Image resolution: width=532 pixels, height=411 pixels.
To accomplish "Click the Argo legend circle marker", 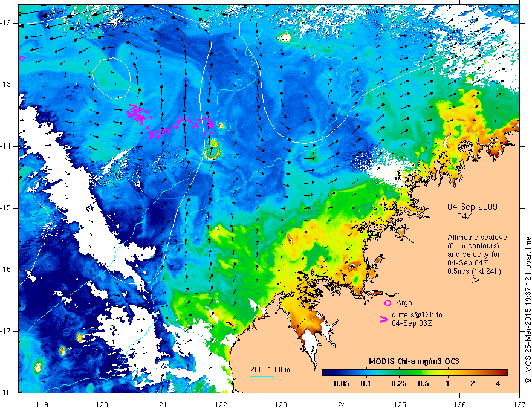I will (388, 303).
